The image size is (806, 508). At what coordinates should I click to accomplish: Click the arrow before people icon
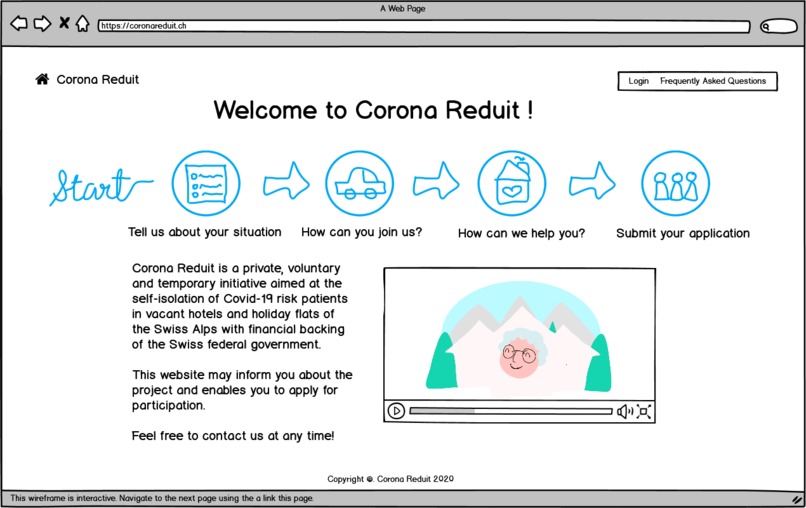coord(592,181)
